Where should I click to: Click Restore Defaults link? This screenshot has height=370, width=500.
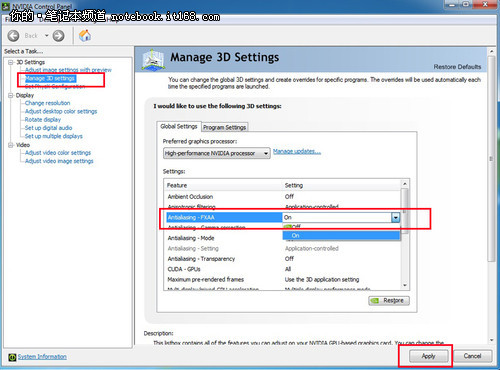(457, 67)
